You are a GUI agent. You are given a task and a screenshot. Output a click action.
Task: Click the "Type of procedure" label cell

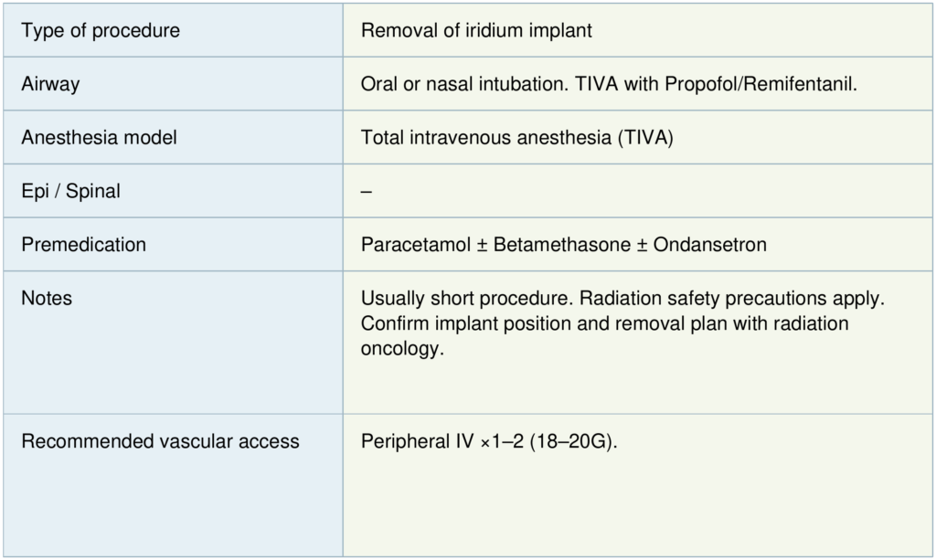click(101, 31)
